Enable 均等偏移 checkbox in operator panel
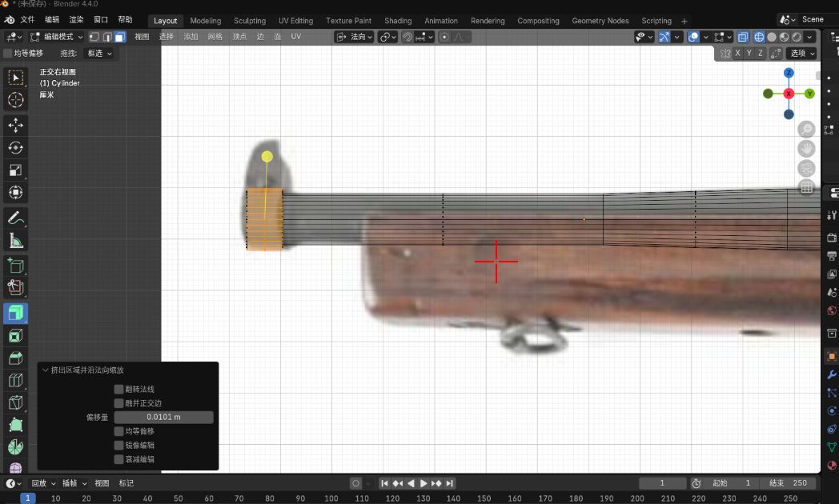This screenshot has width=839, height=504. (118, 430)
